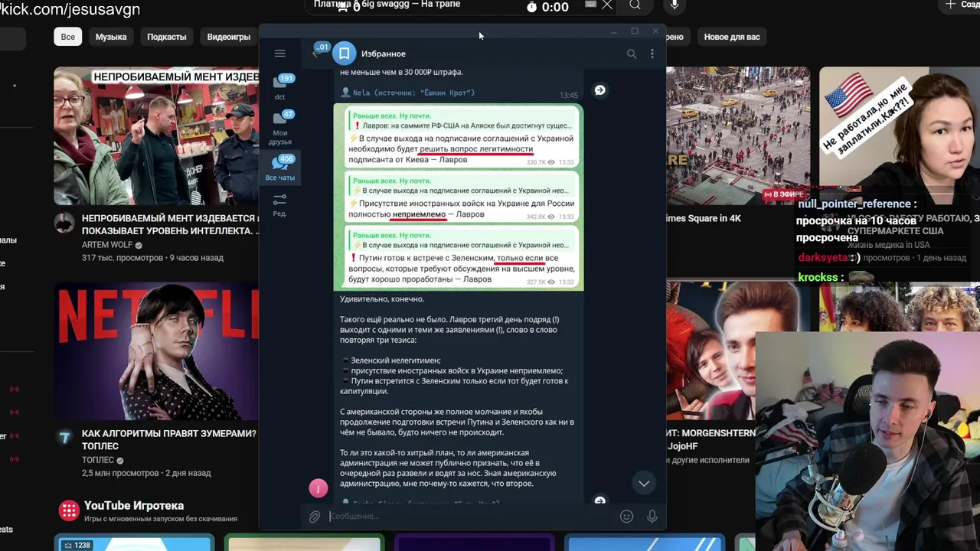Click YouTube search magnifier button
The height and width of the screenshot is (551, 980).
635,5
